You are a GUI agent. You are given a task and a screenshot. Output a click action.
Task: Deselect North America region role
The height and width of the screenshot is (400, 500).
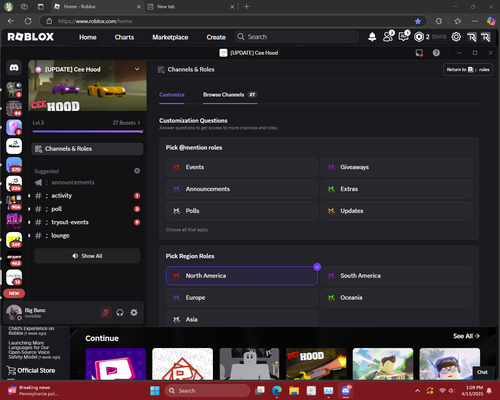pos(242,276)
